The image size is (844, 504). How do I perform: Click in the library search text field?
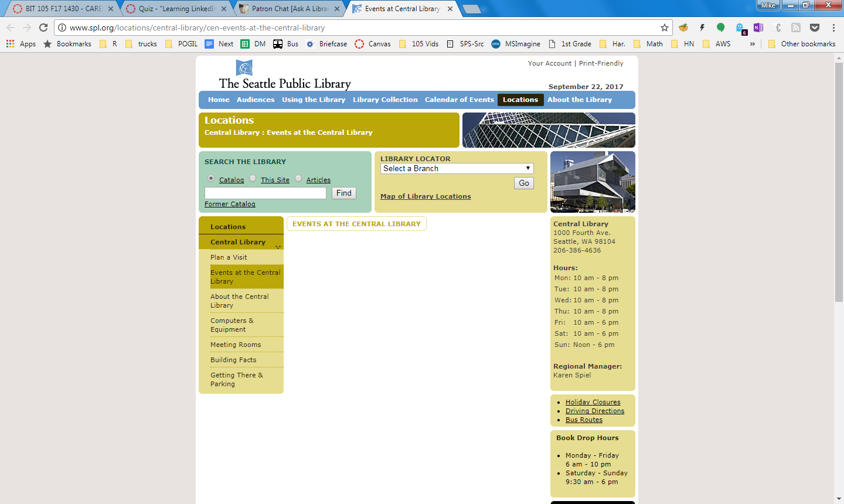tap(266, 193)
